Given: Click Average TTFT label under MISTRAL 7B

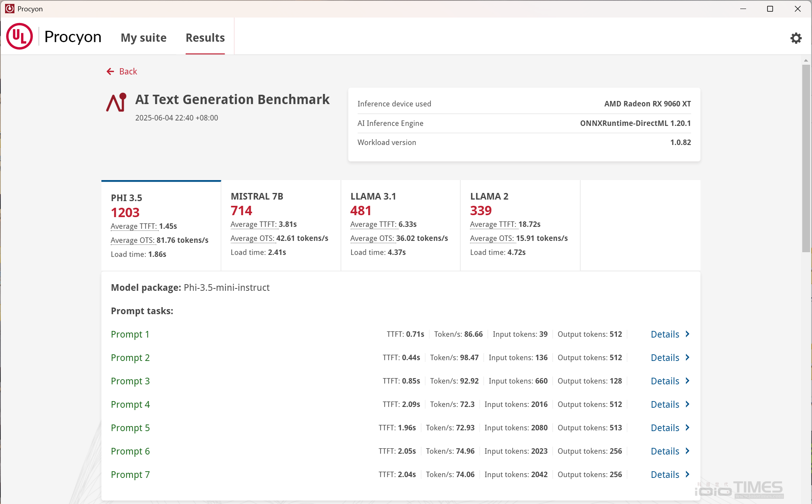Looking at the screenshot, I should coord(254,224).
